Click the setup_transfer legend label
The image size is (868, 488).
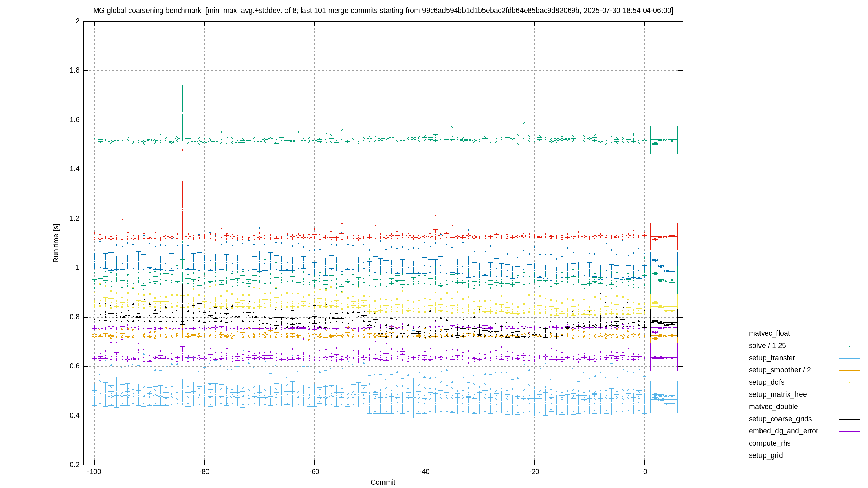pyautogui.click(x=772, y=358)
